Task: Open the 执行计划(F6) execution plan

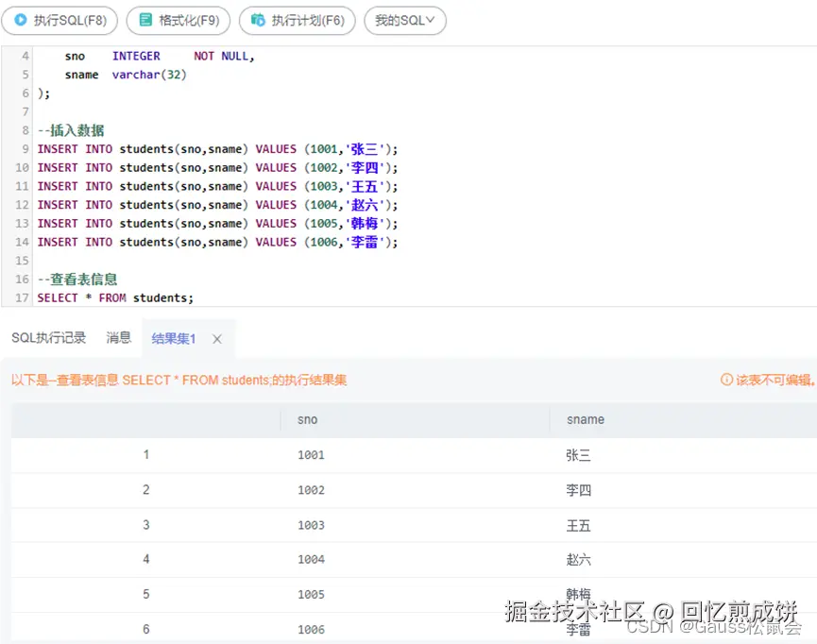Action: 297,21
